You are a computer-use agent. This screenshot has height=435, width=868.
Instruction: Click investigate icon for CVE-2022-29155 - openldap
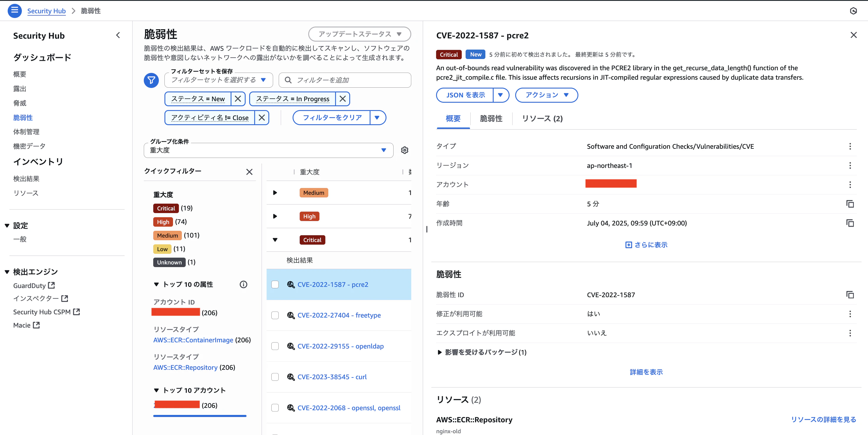tap(291, 346)
